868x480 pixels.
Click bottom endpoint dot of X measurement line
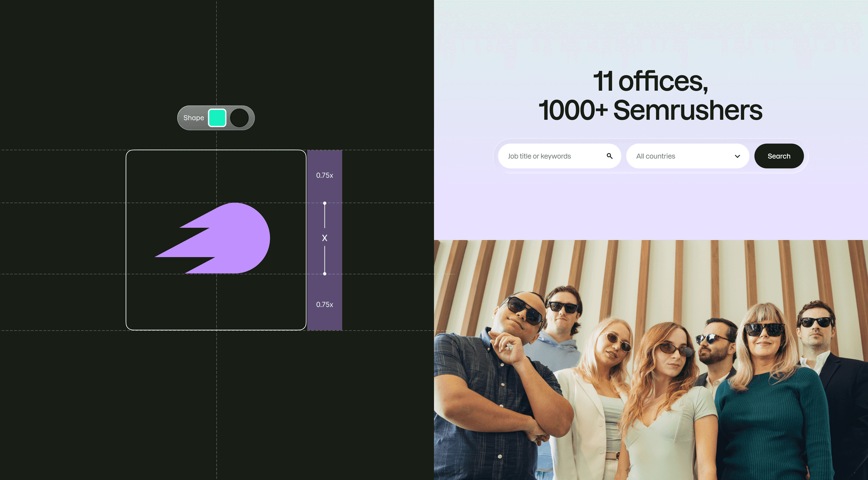coord(325,274)
